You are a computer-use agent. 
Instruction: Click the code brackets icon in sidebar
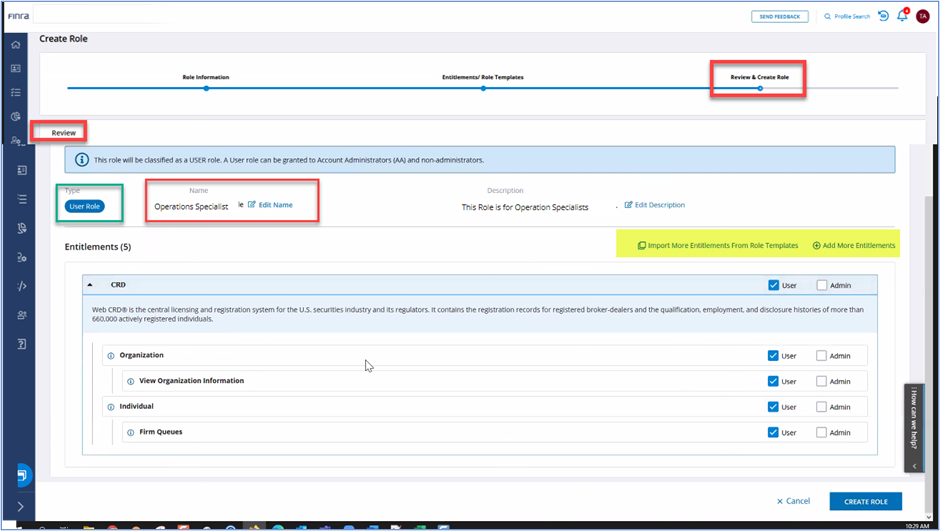[x=20, y=286]
